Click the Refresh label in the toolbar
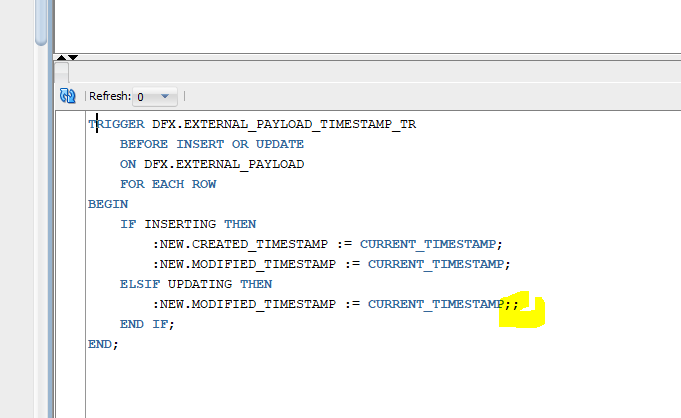This screenshot has height=418, width=681. pos(109,97)
